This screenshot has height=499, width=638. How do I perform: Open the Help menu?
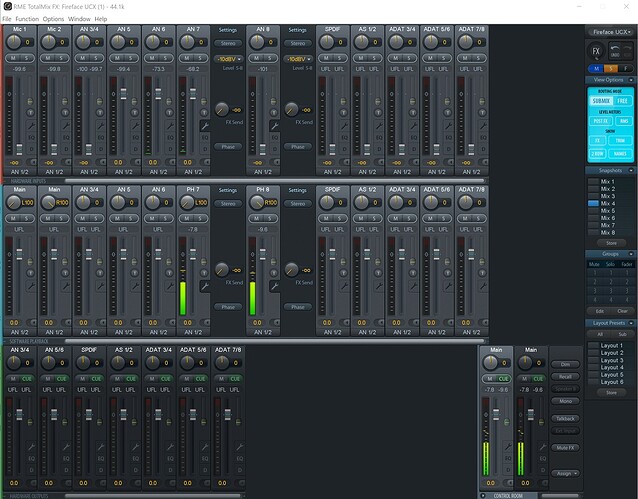coord(101,19)
